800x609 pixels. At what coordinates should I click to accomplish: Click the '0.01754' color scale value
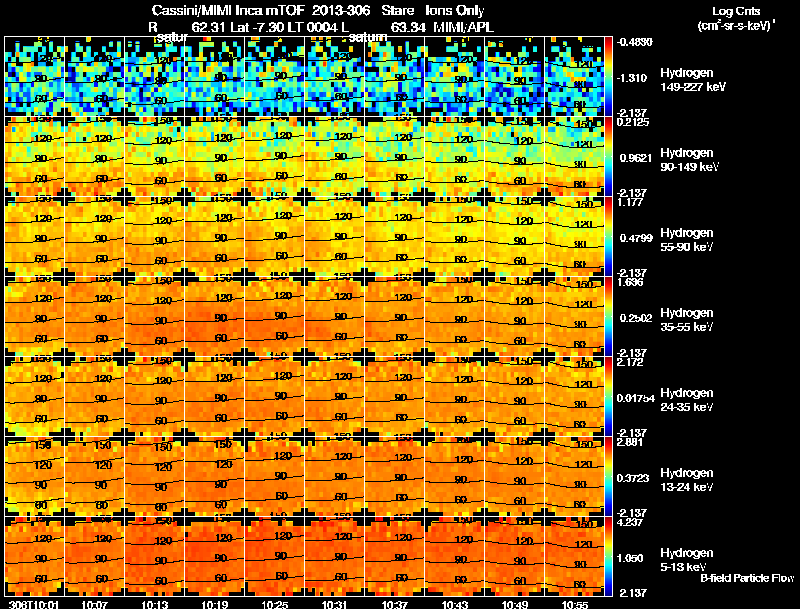[x=636, y=398]
